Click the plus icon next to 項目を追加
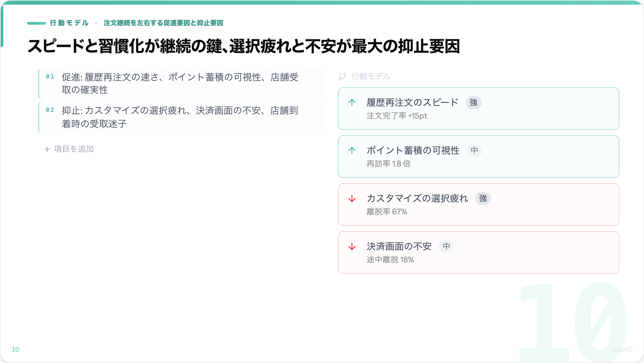 coord(47,149)
